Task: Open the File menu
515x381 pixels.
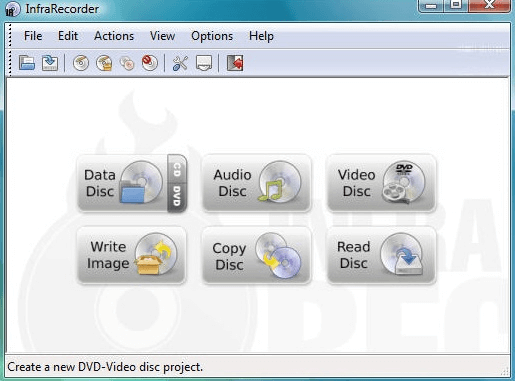Action: click(33, 36)
